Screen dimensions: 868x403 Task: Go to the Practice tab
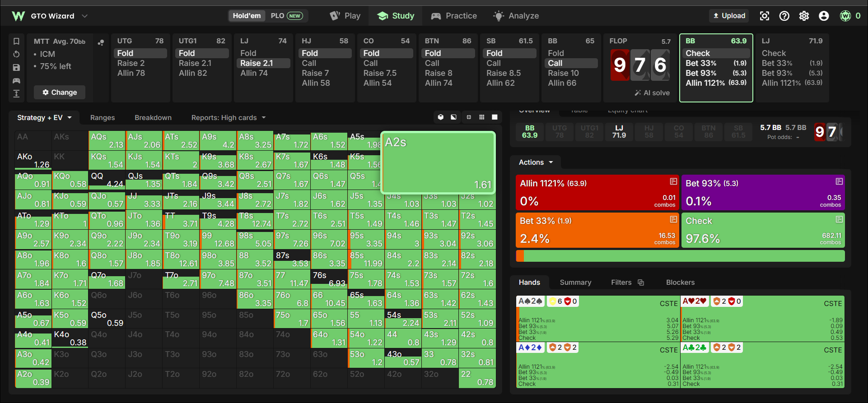click(454, 16)
